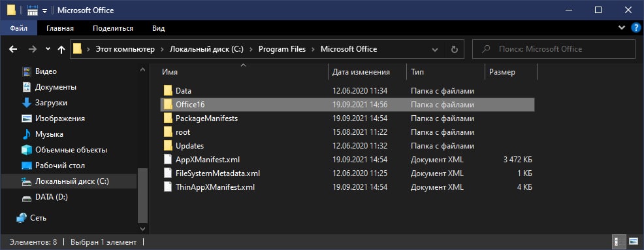
Task: Select the ThinAppXManifest.xml file name
Action: pos(216,187)
